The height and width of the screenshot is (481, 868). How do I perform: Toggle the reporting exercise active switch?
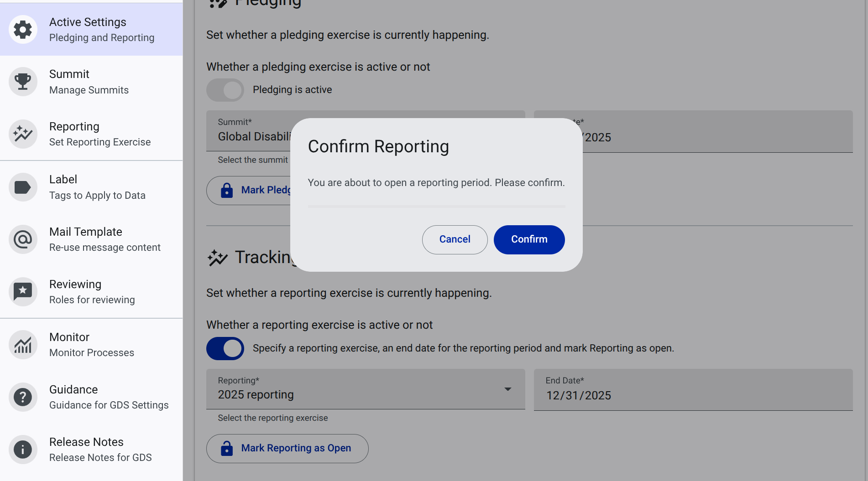225,348
